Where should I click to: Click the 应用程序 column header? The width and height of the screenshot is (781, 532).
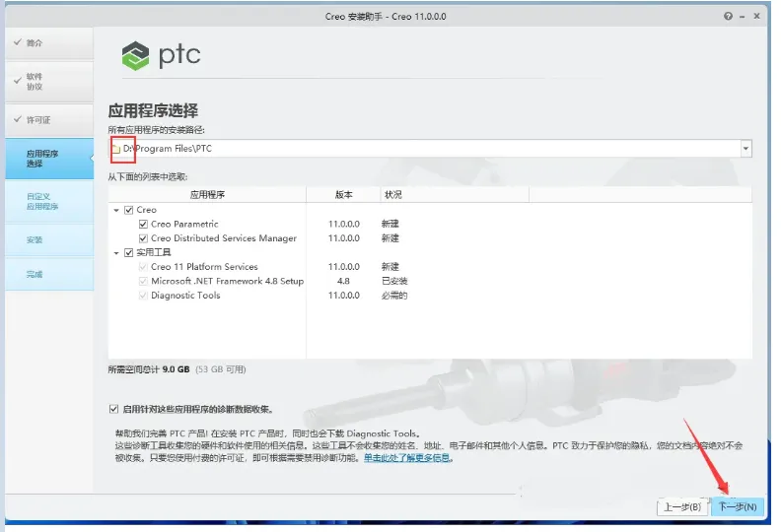click(x=207, y=195)
